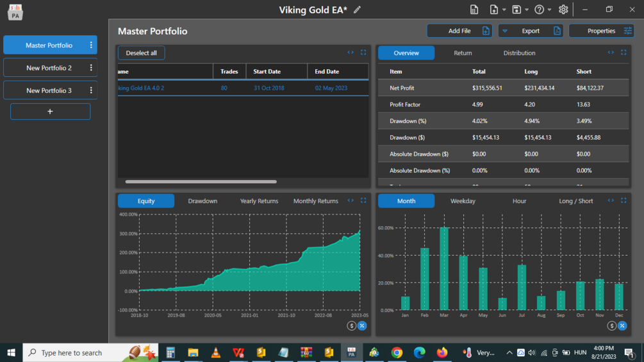Click the code brackets icon in Overview panel
The image size is (644, 362).
611,53
